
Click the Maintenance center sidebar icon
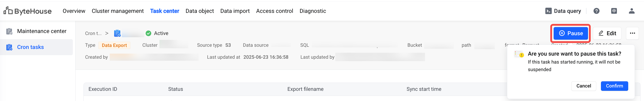9,31
